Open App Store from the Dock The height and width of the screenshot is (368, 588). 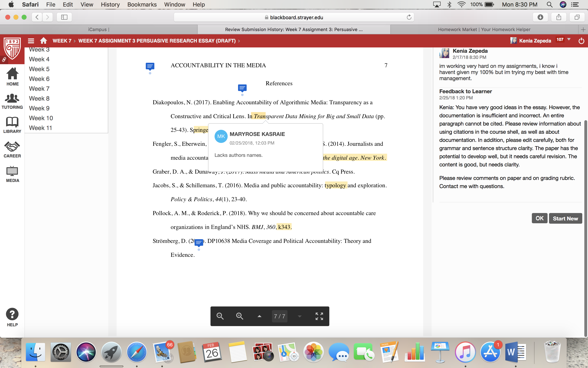490,352
